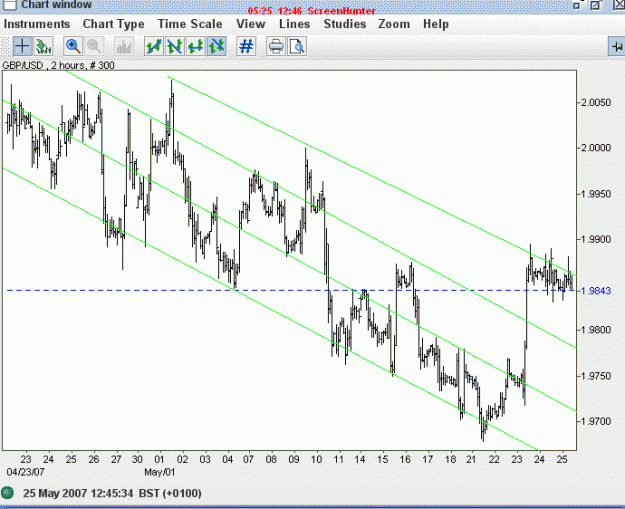
Task: Open print preview page-magnifier icon
Action: [x=297, y=46]
